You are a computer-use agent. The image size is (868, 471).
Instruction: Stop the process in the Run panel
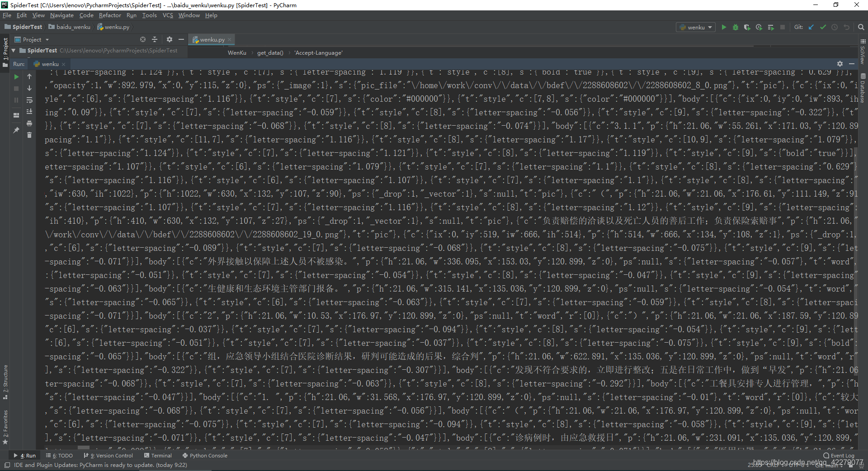[x=17, y=89]
